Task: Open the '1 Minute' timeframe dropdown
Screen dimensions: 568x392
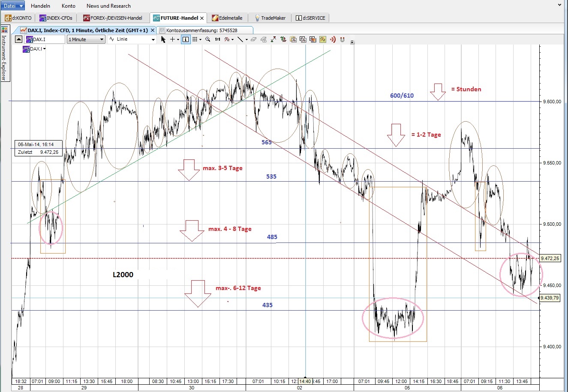Action: pos(86,39)
